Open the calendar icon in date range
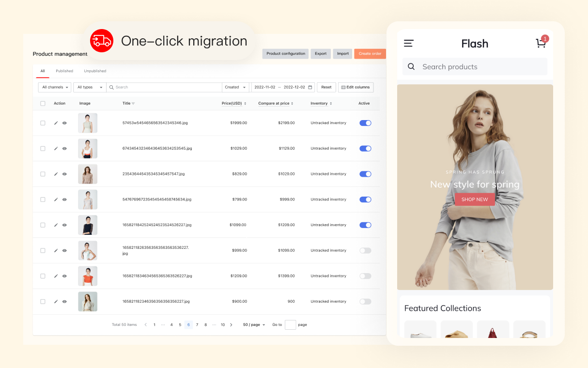 [310, 87]
